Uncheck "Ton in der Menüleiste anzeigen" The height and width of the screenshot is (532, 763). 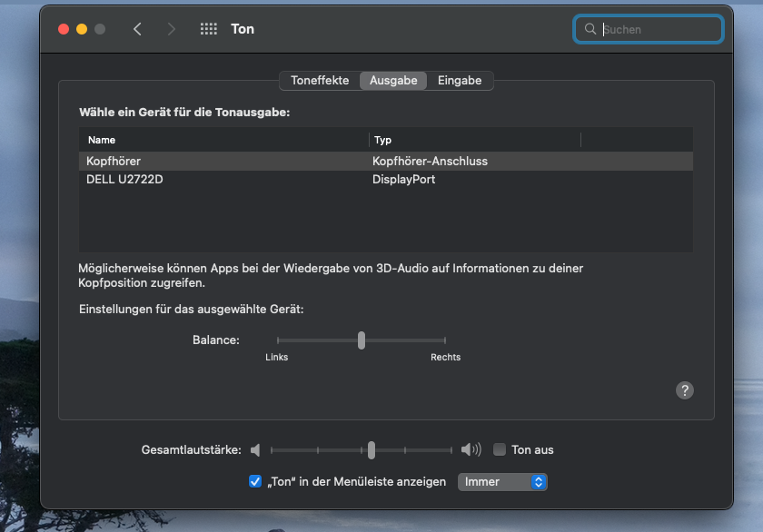[255, 481]
